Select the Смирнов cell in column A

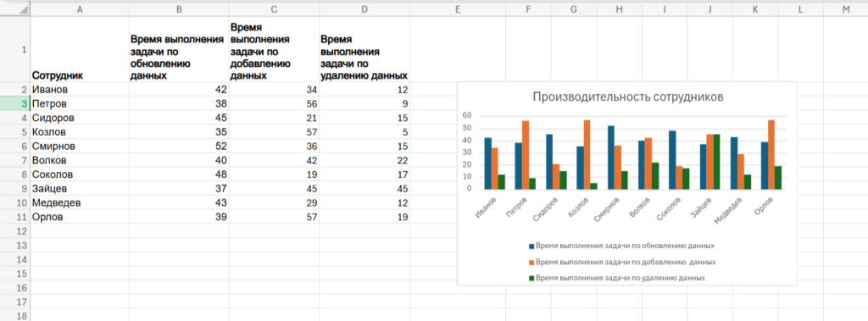click(80, 147)
